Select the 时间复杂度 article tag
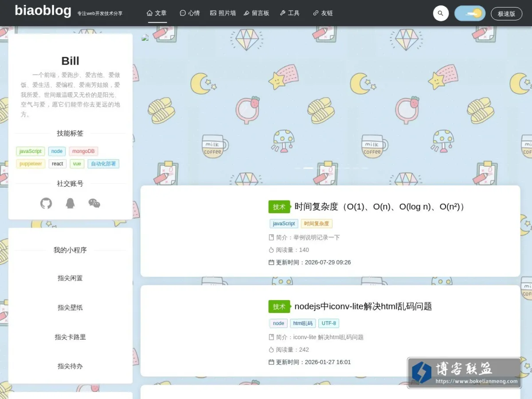Screen dimensions: 532x399 tap(317, 224)
